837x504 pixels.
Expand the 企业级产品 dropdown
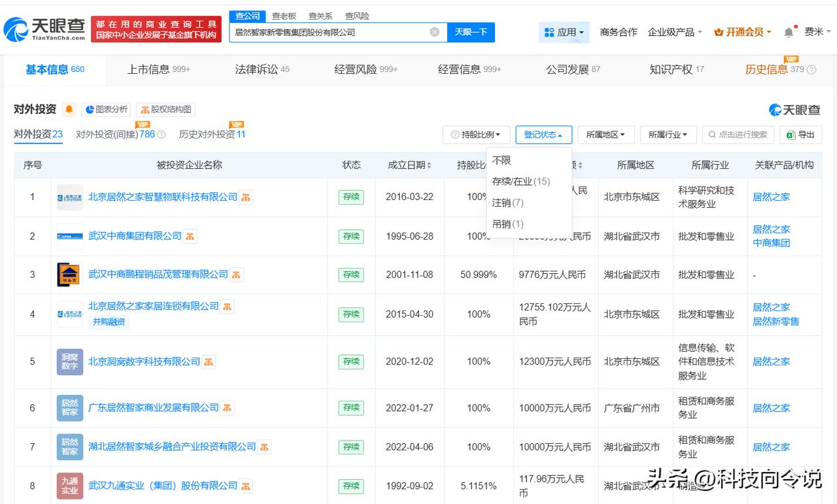click(x=674, y=32)
